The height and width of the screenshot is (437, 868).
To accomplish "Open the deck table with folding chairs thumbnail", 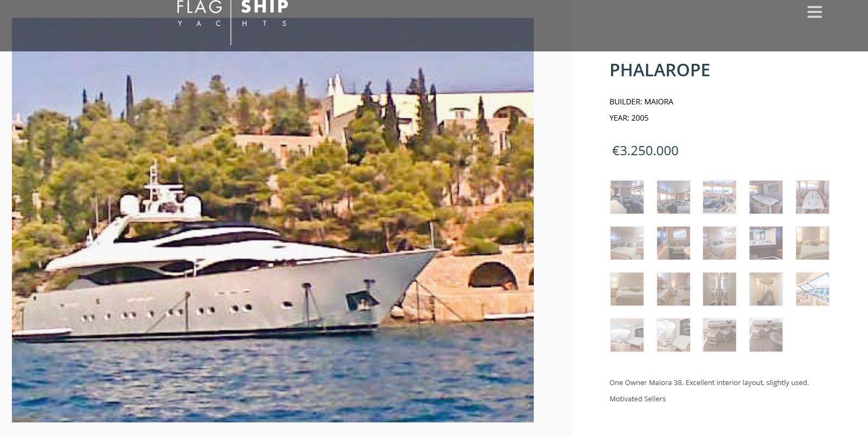I will pos(719,335).
